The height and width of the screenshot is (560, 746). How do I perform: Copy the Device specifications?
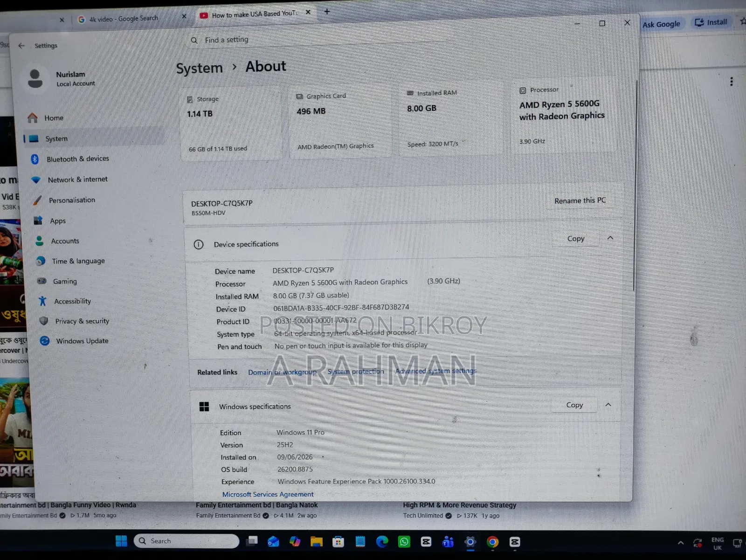click(x=576, y=239)
